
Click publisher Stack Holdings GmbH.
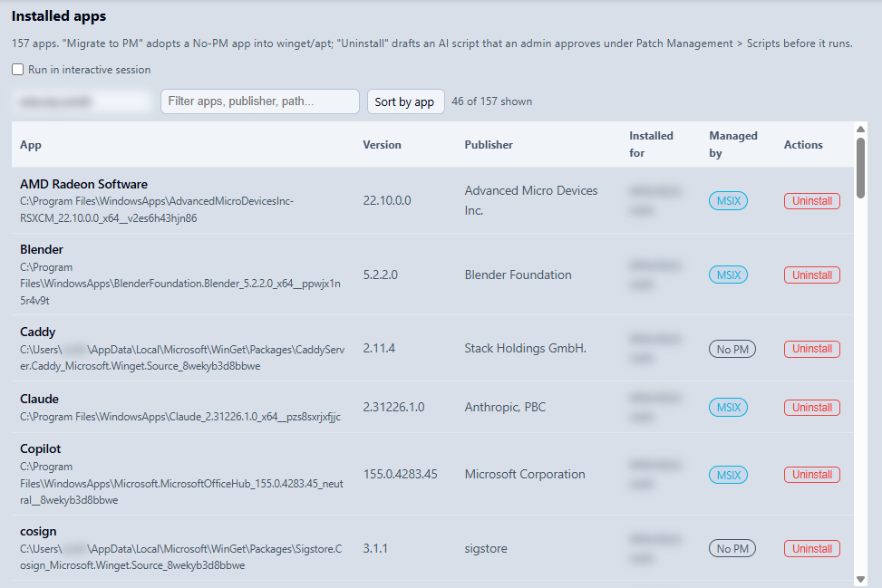click(526, 349)
